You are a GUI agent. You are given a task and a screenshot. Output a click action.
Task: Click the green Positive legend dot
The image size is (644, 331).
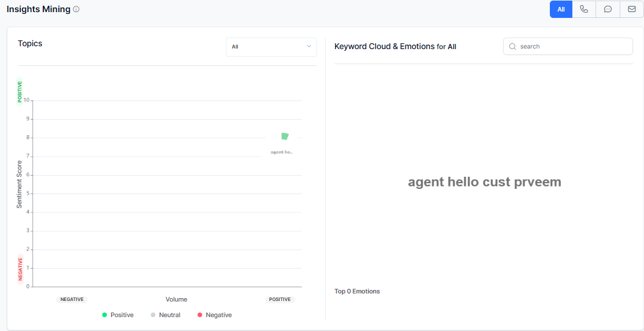point(105,315)
